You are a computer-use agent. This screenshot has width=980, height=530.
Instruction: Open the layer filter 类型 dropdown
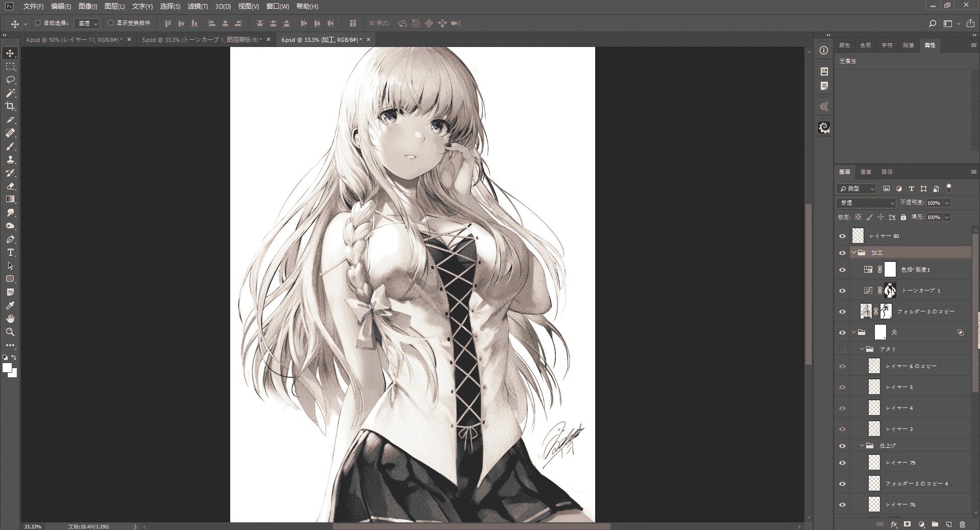pos(856,188)
